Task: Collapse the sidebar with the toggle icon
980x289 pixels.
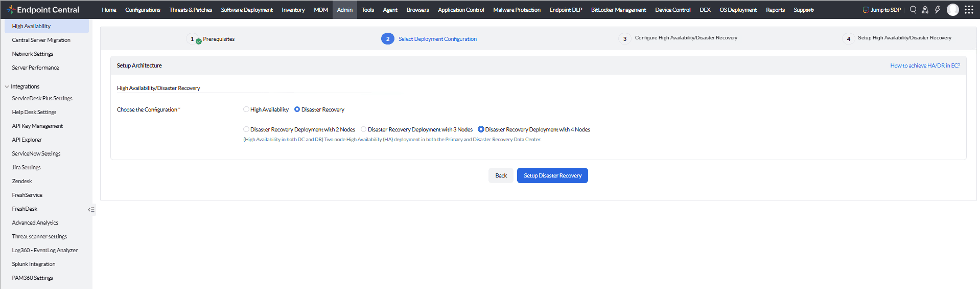Action: [x=91, y=210]
